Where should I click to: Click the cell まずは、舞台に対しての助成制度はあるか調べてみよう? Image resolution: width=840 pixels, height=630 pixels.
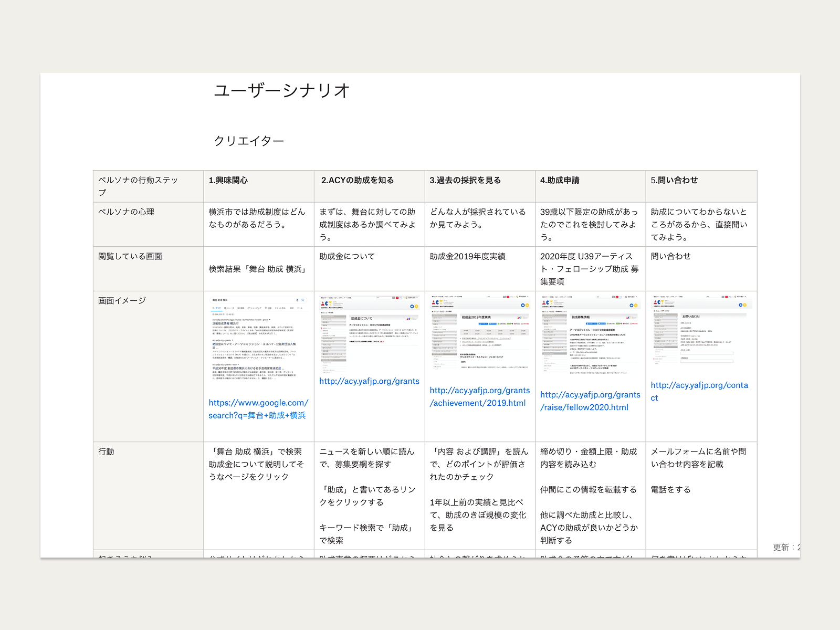(x=370, y=224)
